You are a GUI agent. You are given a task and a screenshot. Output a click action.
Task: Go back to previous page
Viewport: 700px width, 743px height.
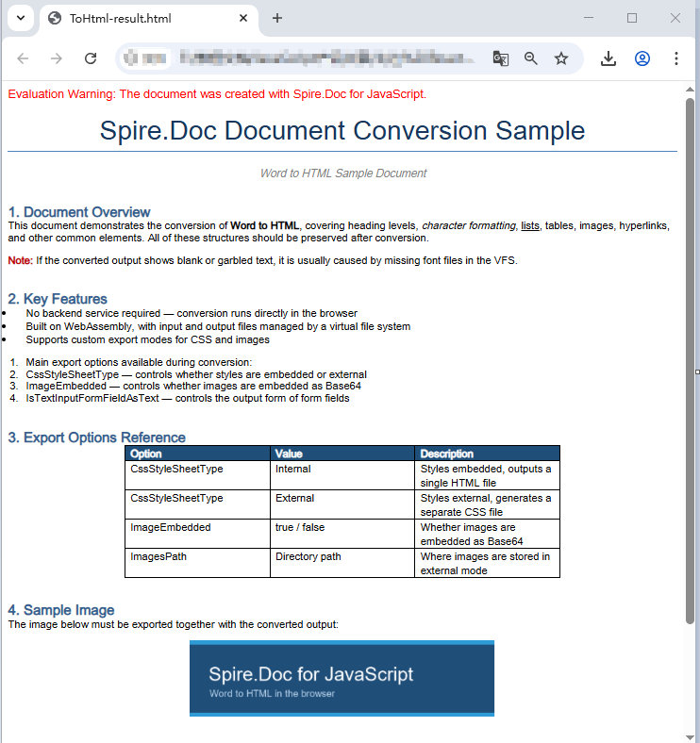click(23, 58)
